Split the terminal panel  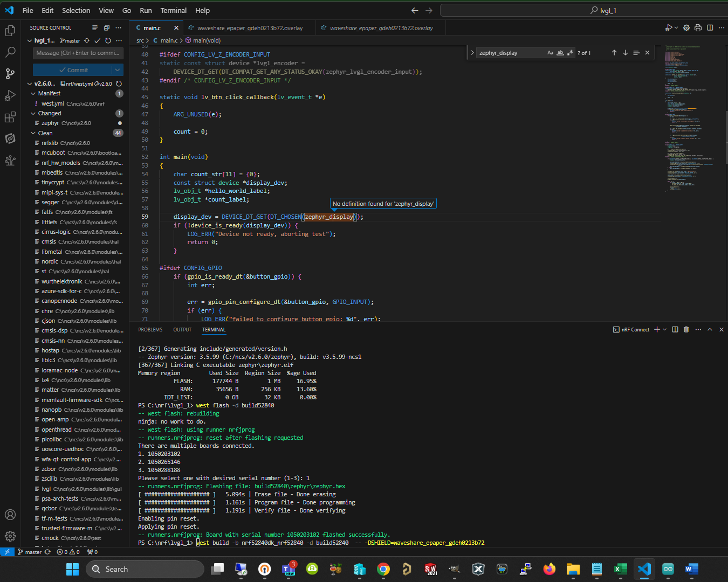point(675,329)
